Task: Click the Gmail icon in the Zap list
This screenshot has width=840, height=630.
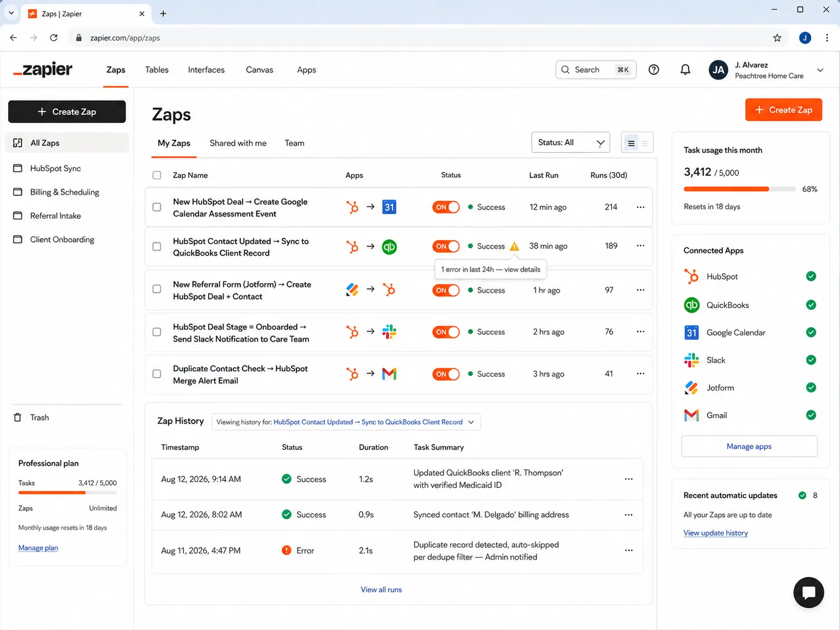Action: tap(389, 374)
